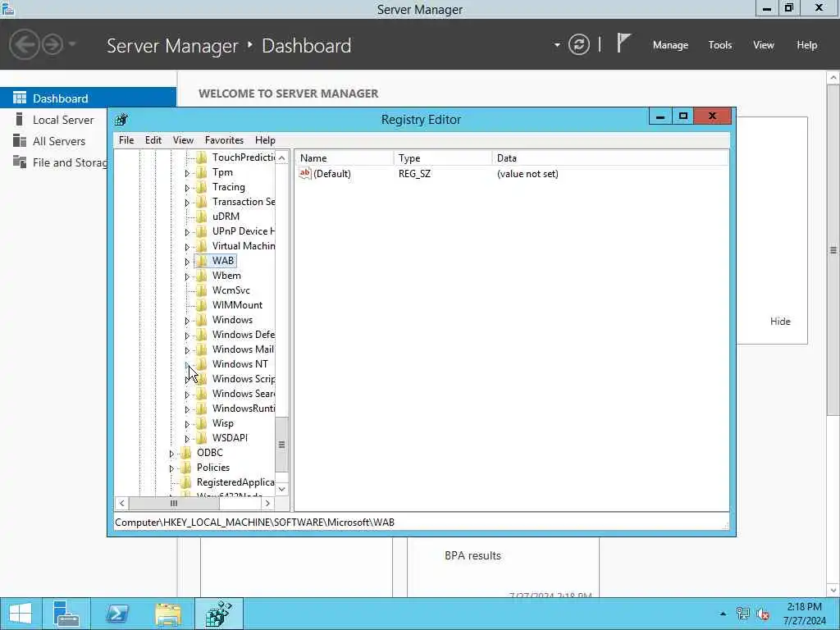Expand the Tpm registry key
The image size is (840, 630).
point(187,173)
